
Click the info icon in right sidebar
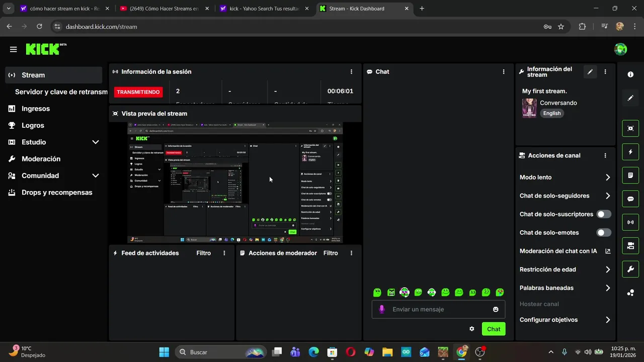click(x=630, y=74)
